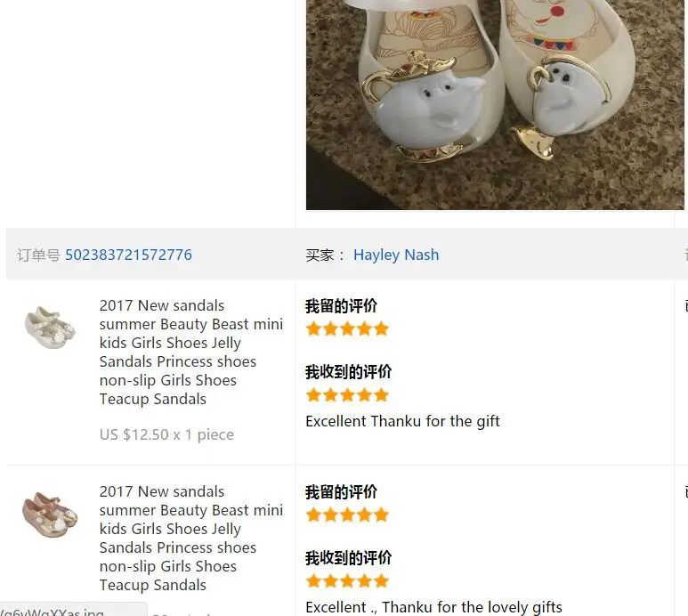Click fifth star in first 我收到的评价 rating
The height and width of the screenshot is (616, 688).
[x=381, y=395]
